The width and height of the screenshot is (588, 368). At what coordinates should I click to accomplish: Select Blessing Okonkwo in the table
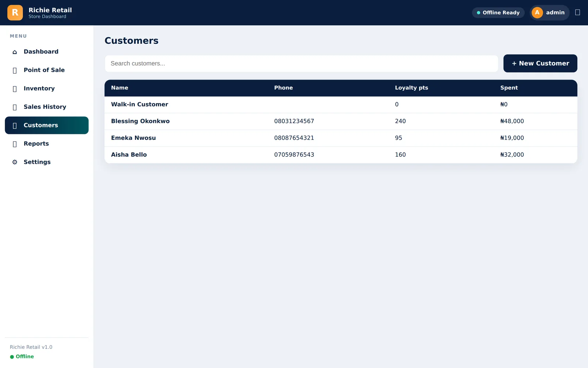[x=140, y=121]
